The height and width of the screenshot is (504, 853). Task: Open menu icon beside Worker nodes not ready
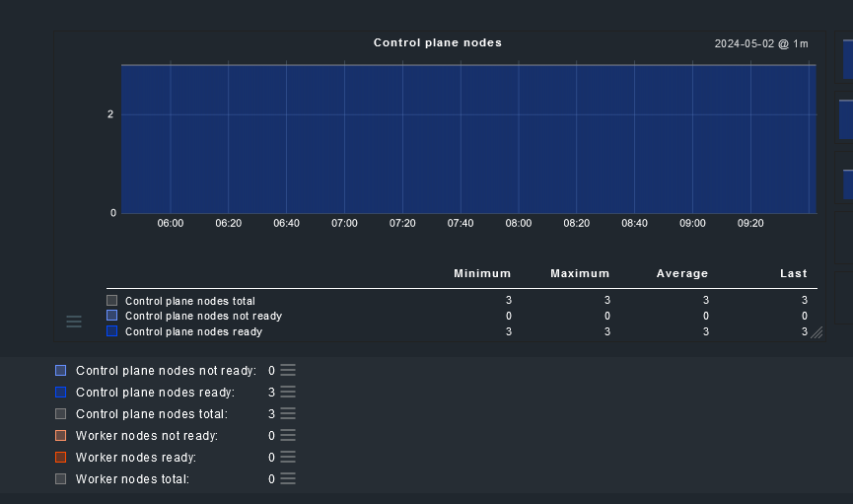click(288, 435)
